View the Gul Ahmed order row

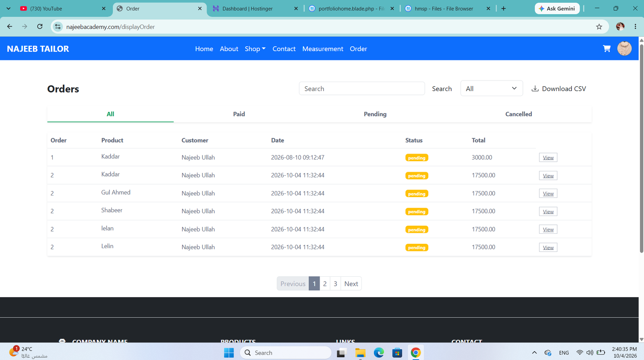pos(548,193)
